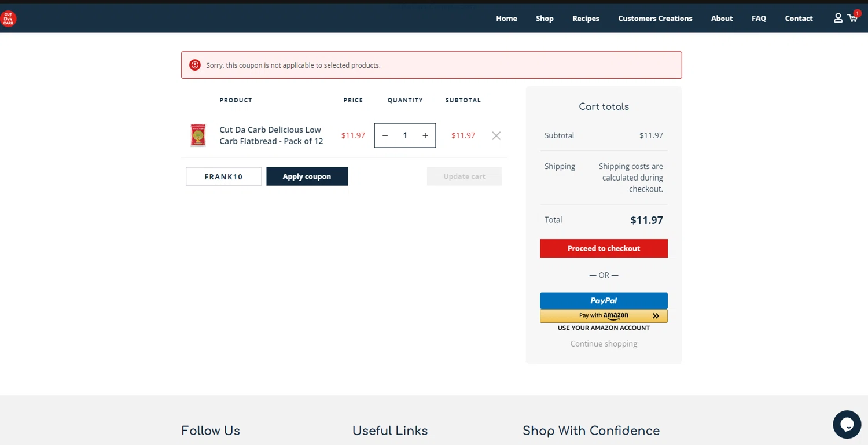Focus the coupon code field

pos(223,176)
